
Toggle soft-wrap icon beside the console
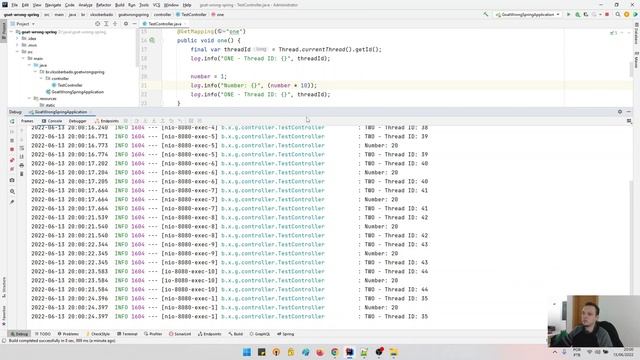tap(22, 148)
